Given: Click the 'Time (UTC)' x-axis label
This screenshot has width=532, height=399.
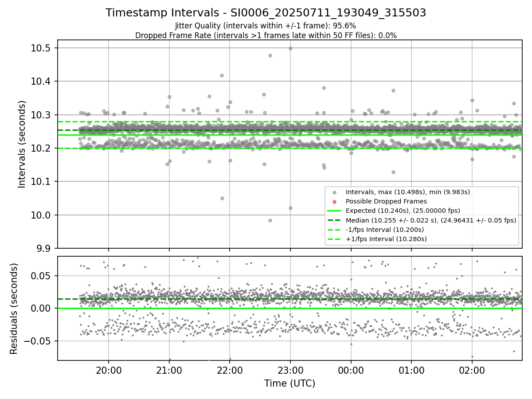Looking at the screenshot, I should (289, 383).
